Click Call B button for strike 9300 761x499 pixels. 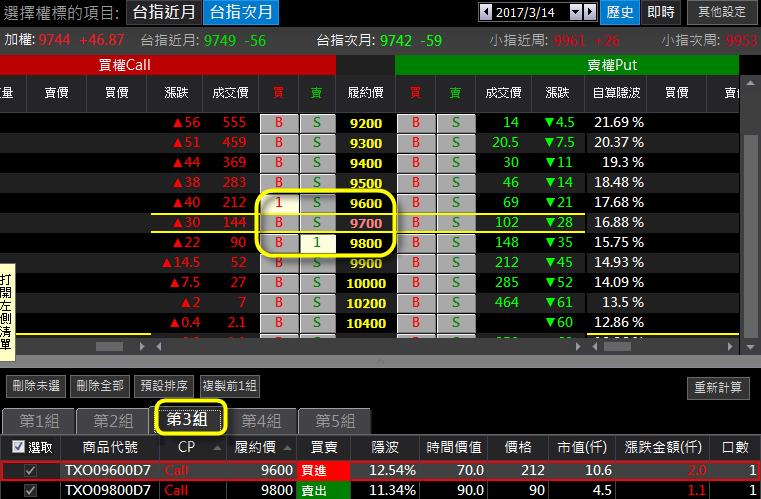279,143
